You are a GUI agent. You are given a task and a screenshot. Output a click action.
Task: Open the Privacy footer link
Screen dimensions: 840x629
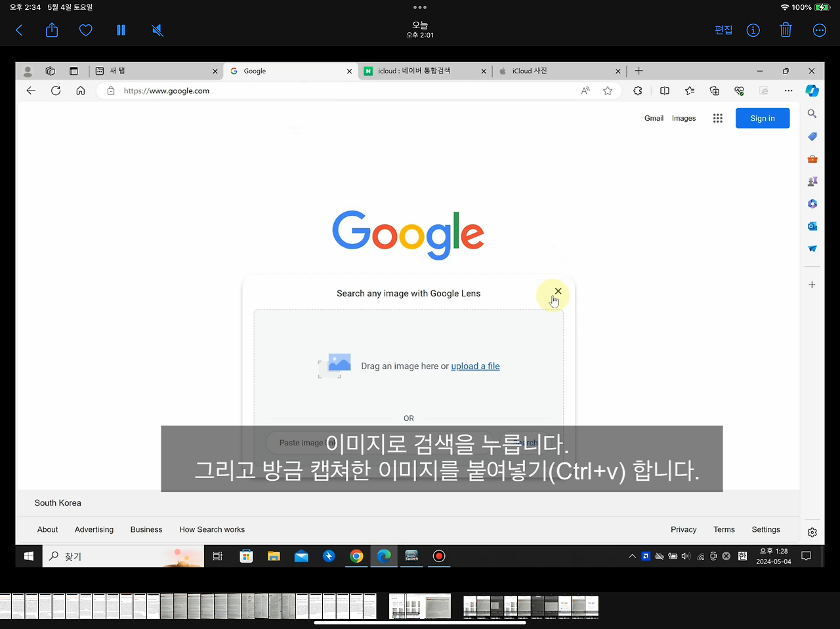click(684, 529)
